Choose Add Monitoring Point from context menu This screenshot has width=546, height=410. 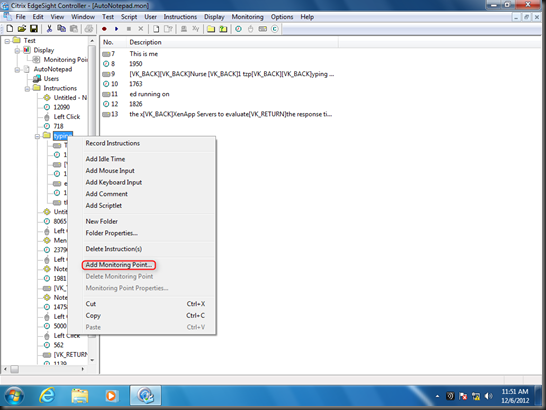click(x=119, y=265)
